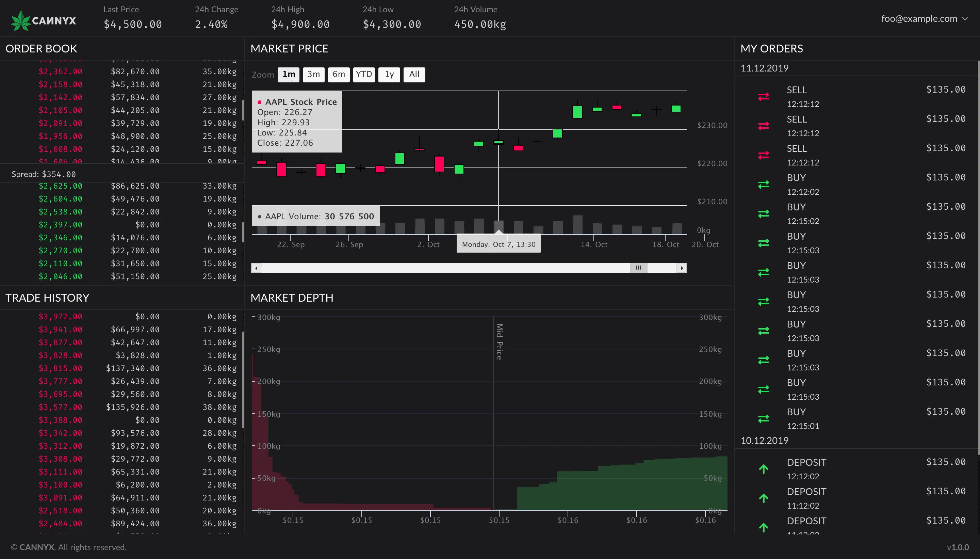Screen dimensions: 980x559
Task: Click the AAPL Stock Price legend entry
Action: (x=297, y=102)
